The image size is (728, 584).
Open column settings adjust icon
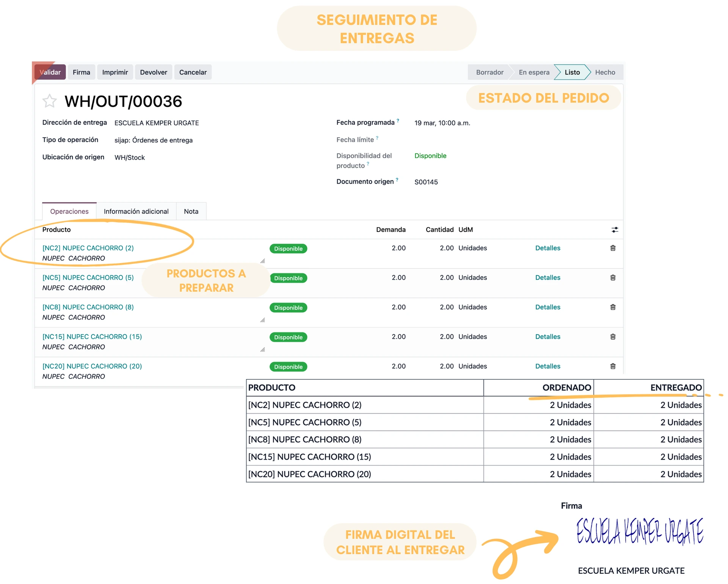[615, 230]
